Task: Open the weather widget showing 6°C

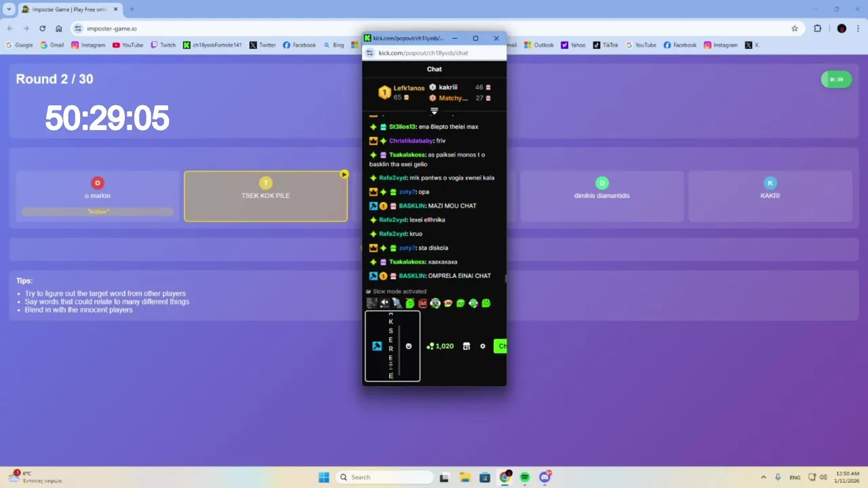Action: pos(34,477)
